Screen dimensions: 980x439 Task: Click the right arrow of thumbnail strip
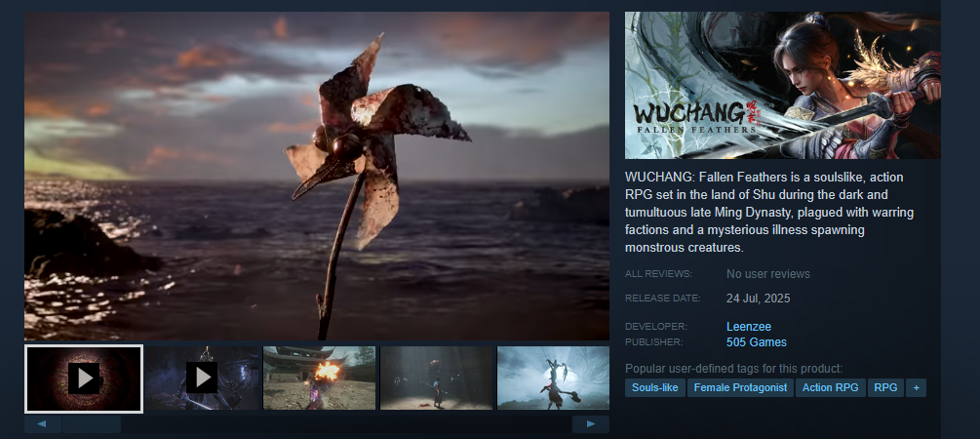click(x=591, y=424)
